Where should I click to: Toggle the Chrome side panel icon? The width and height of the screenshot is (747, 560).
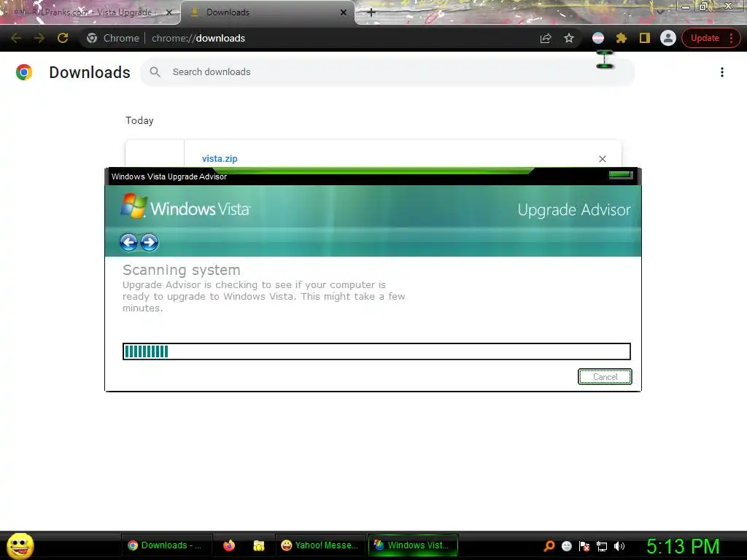[645, 38]
